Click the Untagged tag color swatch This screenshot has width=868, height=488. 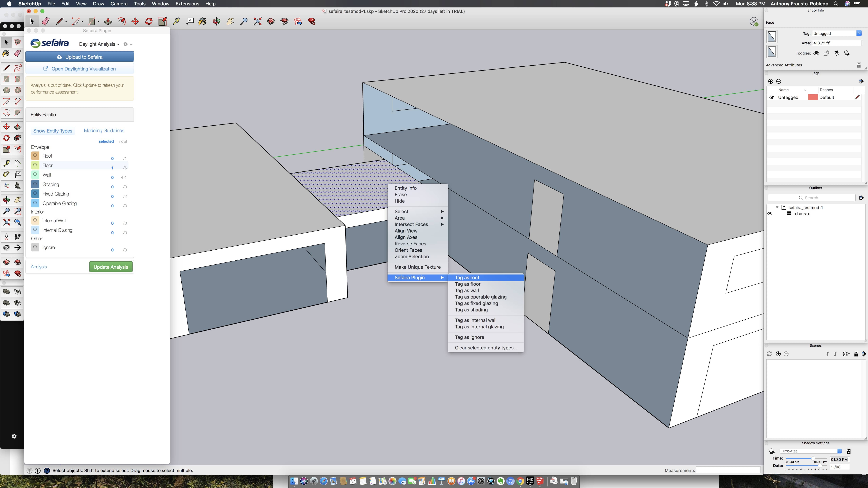click(x=813, y=97)
